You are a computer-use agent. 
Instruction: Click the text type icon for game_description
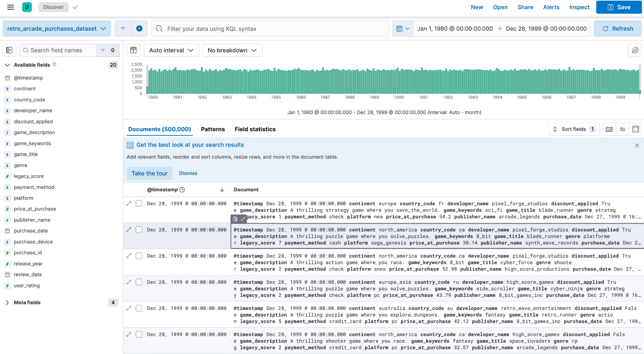(8, 132)
